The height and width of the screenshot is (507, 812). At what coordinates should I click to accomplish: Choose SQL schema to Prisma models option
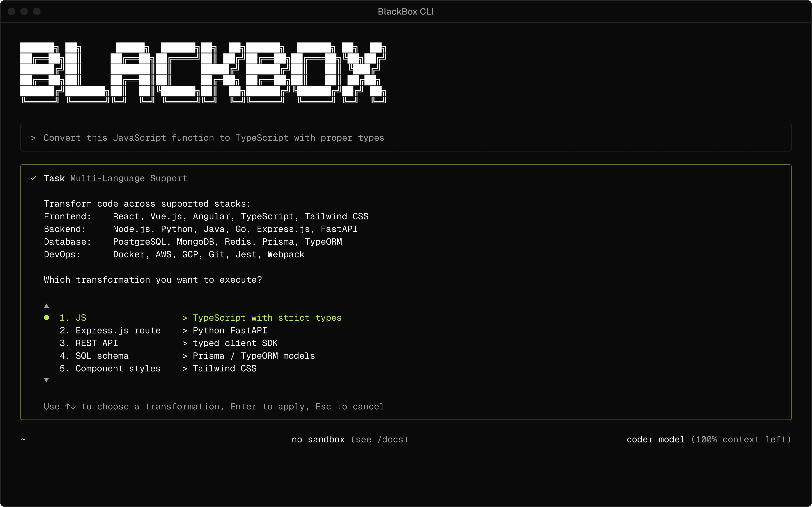point(102,356)
